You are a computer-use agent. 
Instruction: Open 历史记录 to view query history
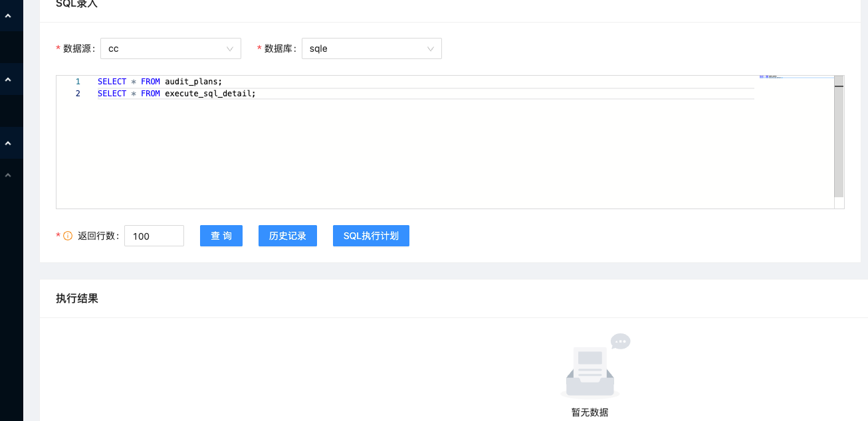[287, 235]
